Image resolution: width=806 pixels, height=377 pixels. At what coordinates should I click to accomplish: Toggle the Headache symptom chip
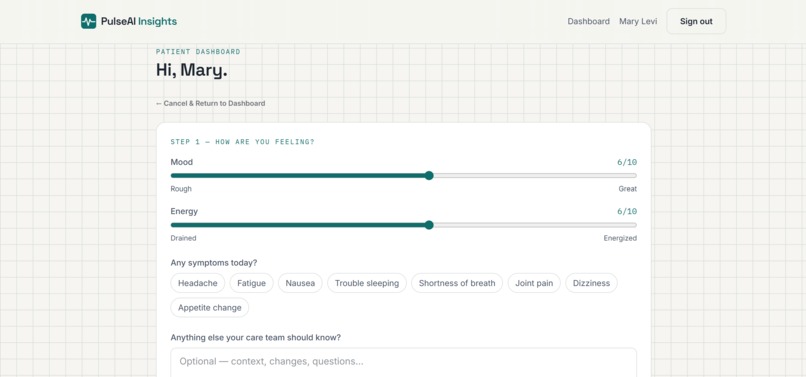(198, 283)
